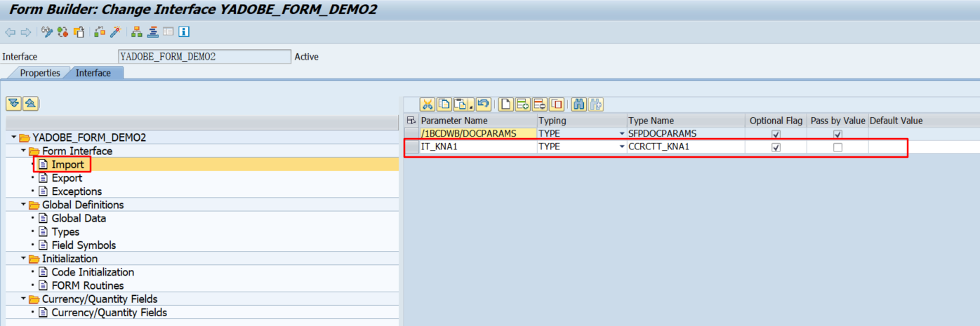
Task: Click the Undo arrow in table toolbar
Action: [x=482, y=104]
